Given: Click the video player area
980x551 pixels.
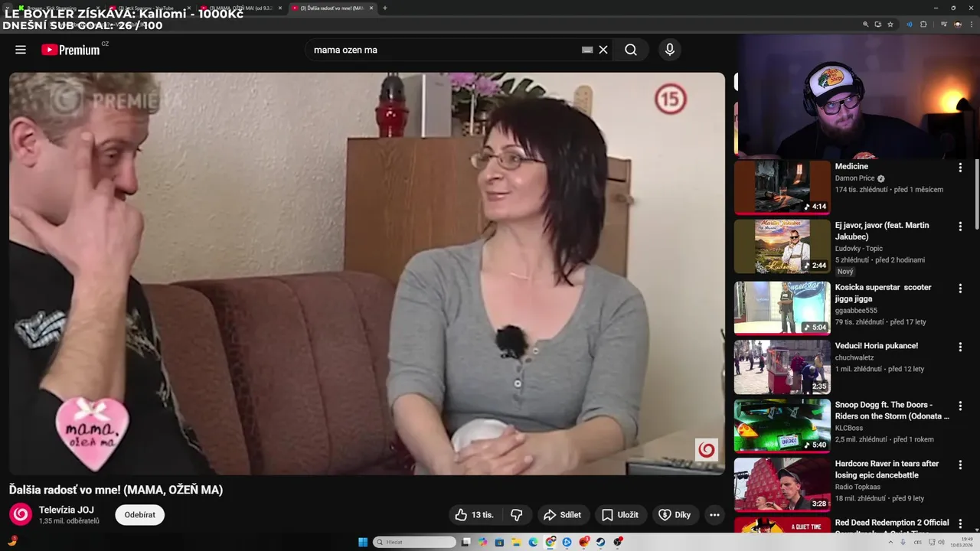Looking at the screenshot, I should (x=367, y=273).
